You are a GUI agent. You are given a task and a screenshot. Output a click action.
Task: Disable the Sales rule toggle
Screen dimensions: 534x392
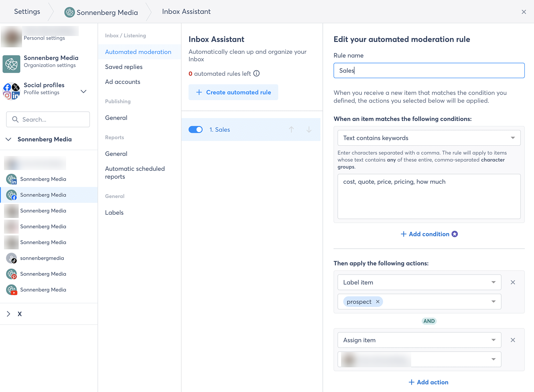[x=196, y=130]
